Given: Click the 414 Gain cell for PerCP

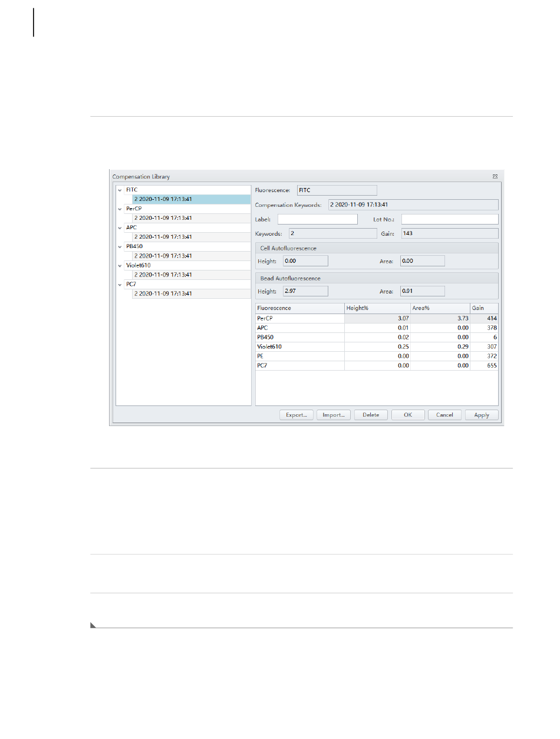Looking at the screenshot, I should click(484, 318).
